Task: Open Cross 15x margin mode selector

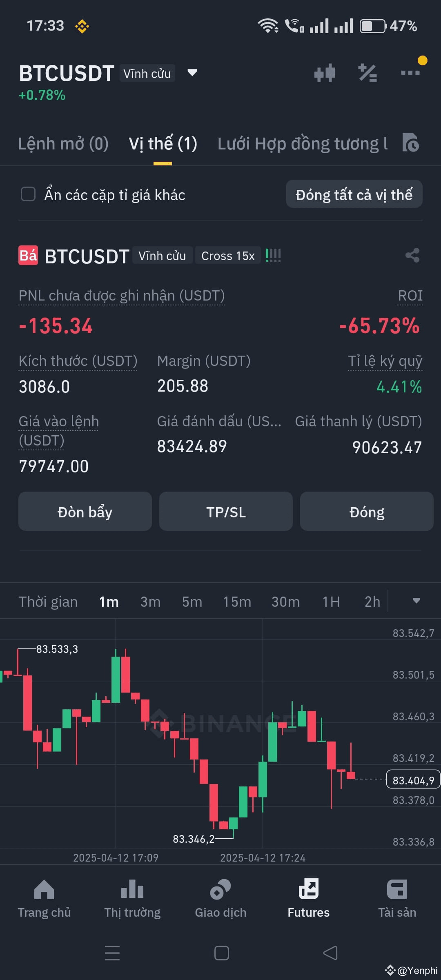Action: (x=228, y=256)
